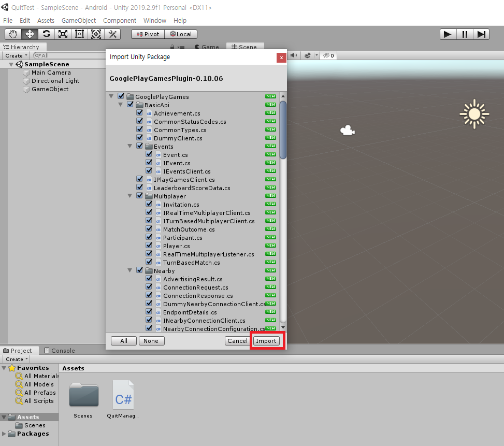Viewport: 504px width, 446px height.
Task: Uncheck CommonStatusCodes.cs checkbox
Action: pyautogui.click(x=139, y=121)
